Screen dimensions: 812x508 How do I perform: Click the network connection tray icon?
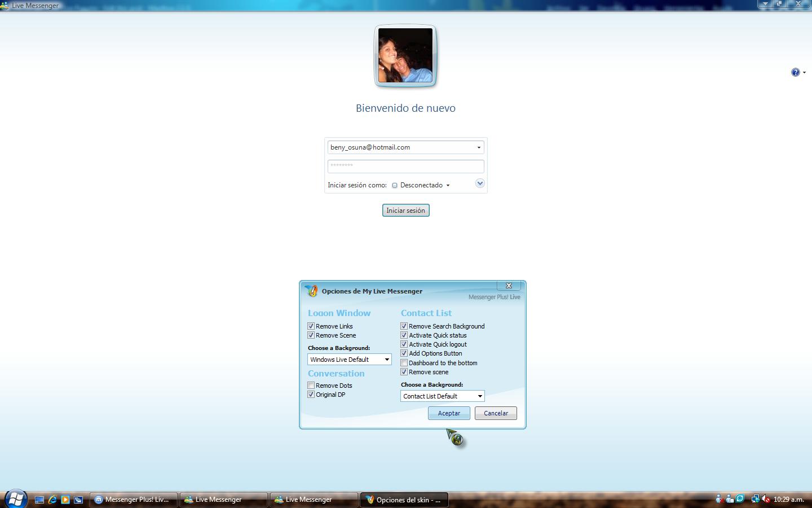pos(754,499)
